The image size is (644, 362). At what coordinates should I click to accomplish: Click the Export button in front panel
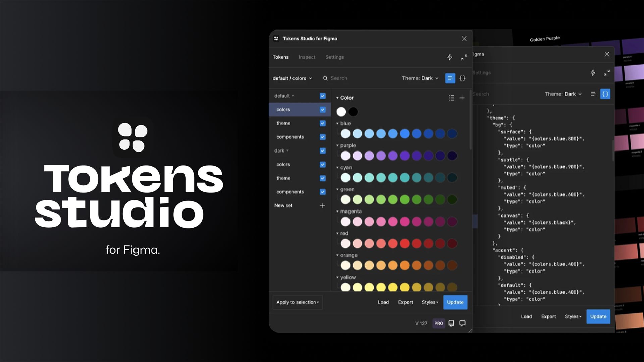pos(405,302)
